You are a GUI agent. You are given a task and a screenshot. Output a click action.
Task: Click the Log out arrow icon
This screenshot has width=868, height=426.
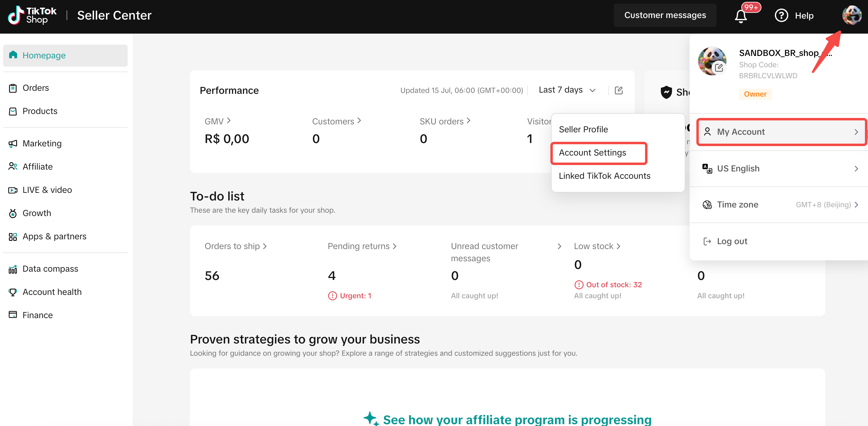707,241
